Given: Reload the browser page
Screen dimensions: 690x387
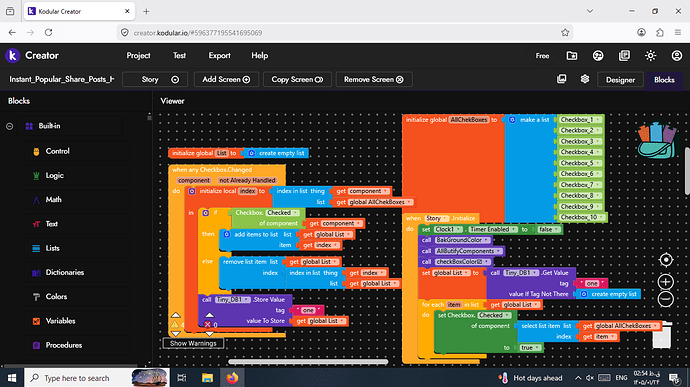Looking at the screenshot, I should [x=48, y=33].
